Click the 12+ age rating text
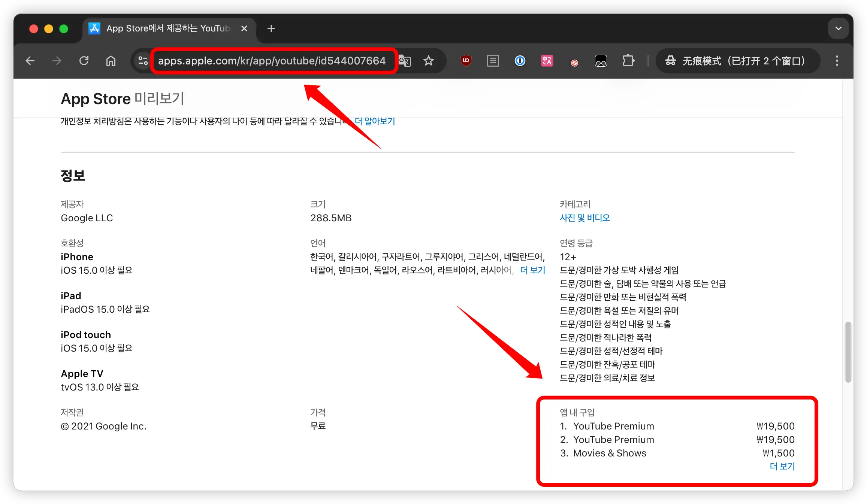867x504 pixels. [568, 257]
